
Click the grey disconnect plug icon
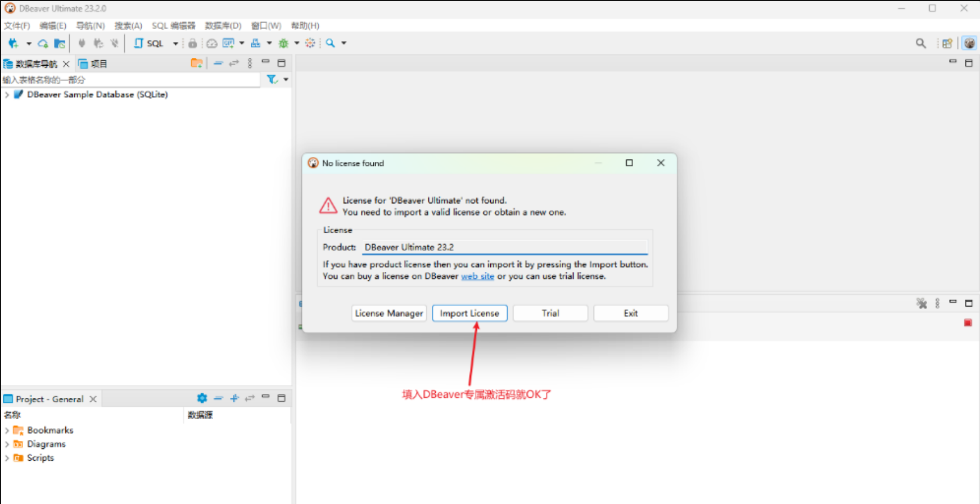tap(115, 43)
